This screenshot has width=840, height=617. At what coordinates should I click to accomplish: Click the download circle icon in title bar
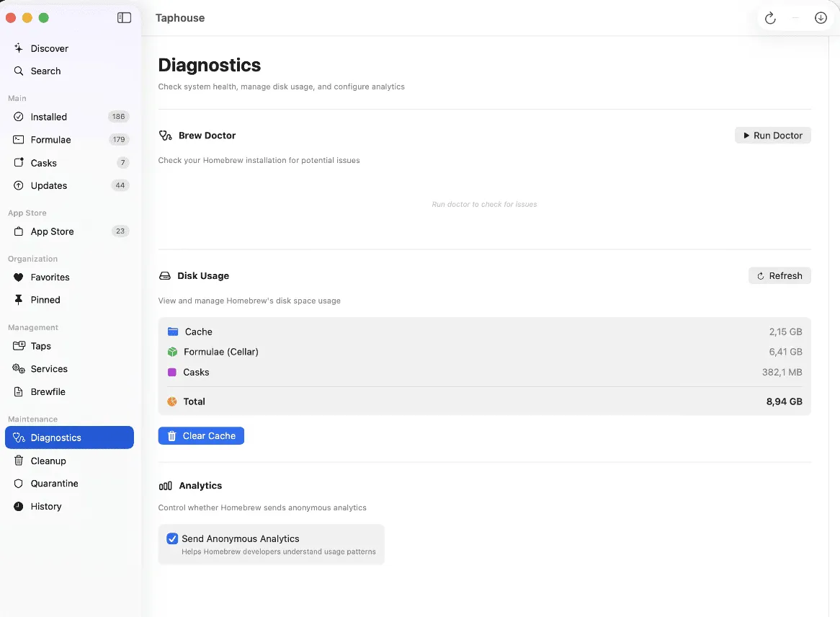(x=820, y=18)
